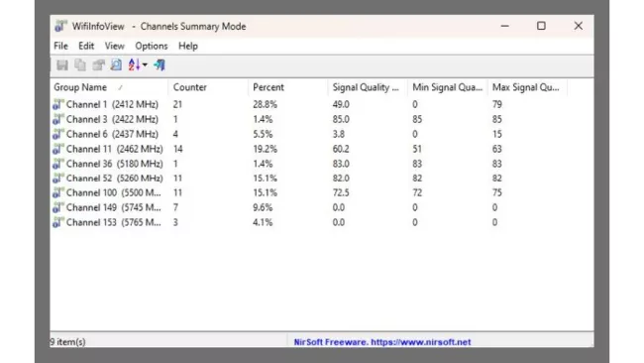Click the '9 item(s)' status bar text
The height and width of the screenshot is (363, 644).
click(x=67, y=342)
